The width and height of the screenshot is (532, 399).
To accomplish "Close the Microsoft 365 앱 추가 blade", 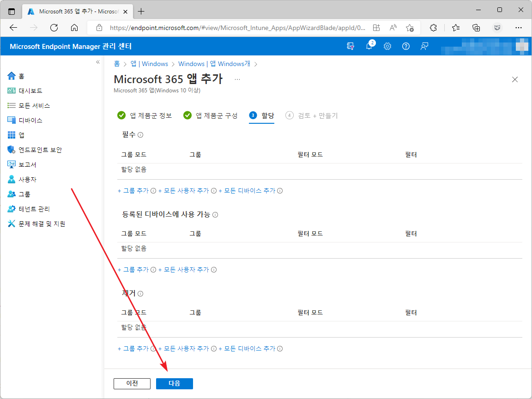I will 515,79.
